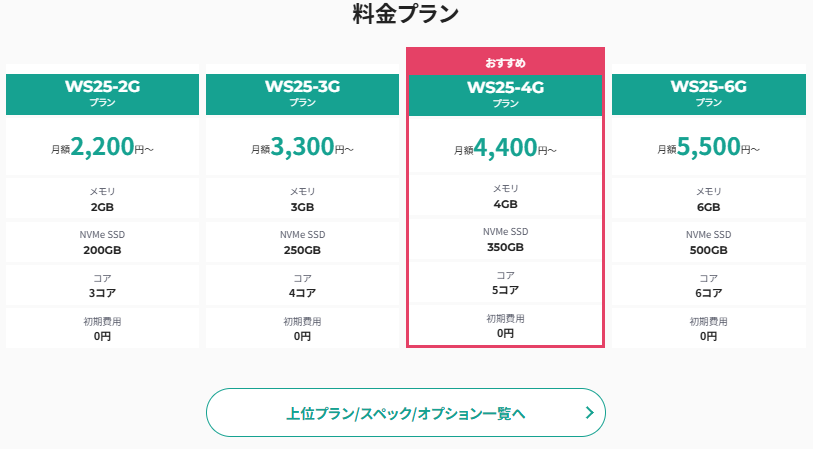The image size is (813, 449).
Task: Select the recommended WS25-4G plan header
Action: (x=505, y=94)
